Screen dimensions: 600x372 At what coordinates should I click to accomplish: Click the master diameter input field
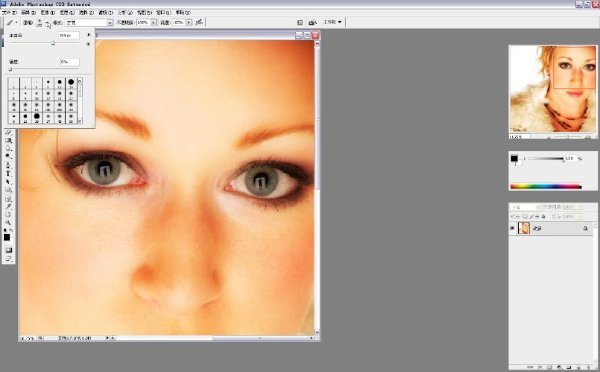coord(69,35)
